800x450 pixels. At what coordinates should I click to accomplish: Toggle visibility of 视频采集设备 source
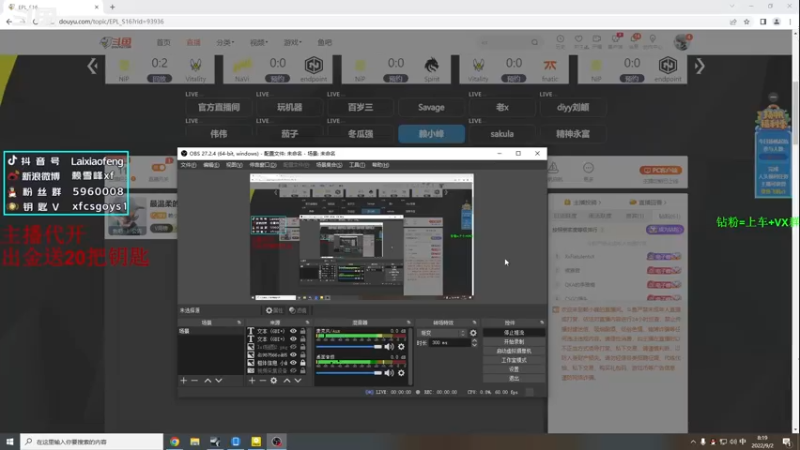tap(293, 370)
